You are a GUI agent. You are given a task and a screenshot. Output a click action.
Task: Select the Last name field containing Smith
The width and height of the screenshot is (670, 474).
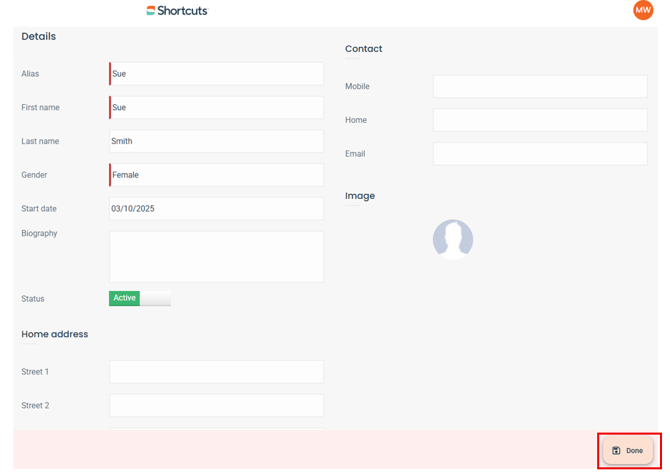[217, 141]
